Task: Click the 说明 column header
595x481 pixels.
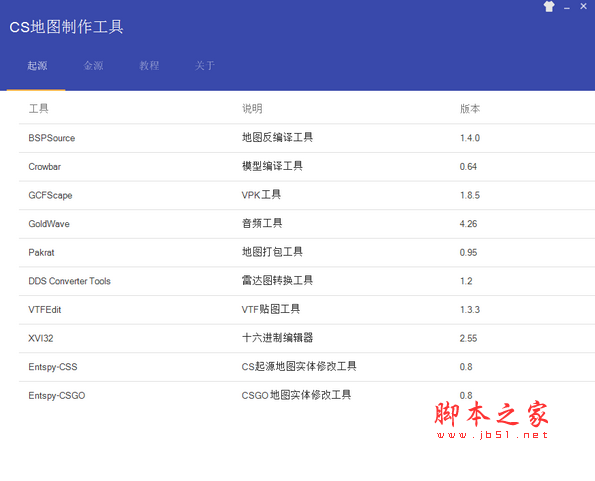Action: [x=252, y=109]
